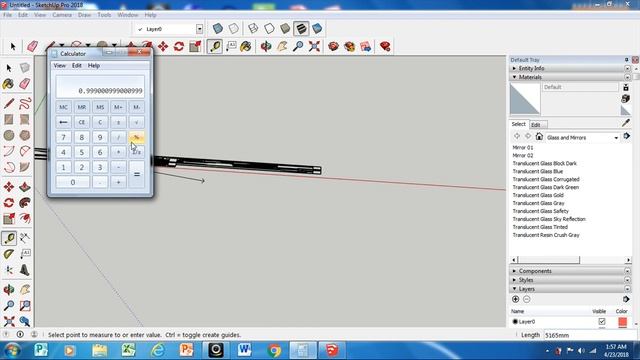Click Calculator percent button
The width and height of the screenshot is (640, 360).
pyautogui.click(x=136, y=137)
